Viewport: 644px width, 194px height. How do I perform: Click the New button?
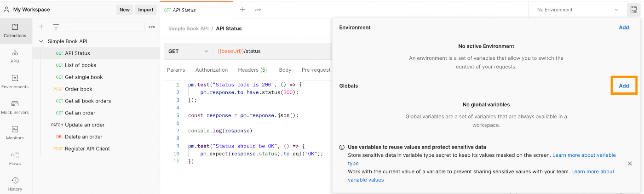pos(125,10)
